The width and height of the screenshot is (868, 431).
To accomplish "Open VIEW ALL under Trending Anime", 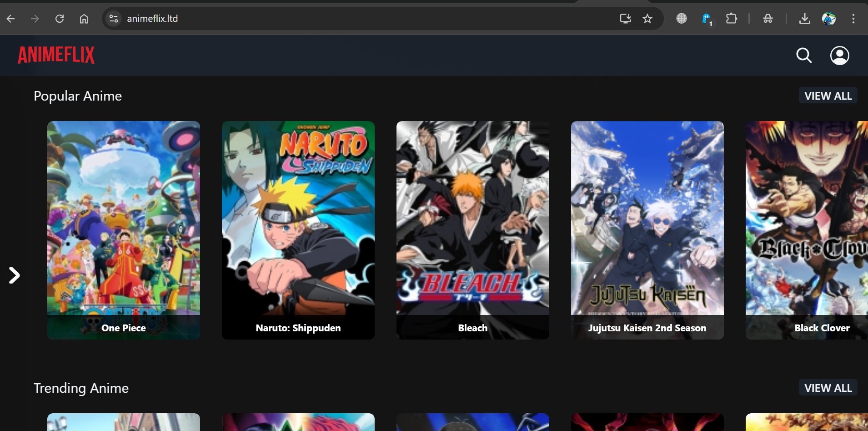I will point(828,388).
